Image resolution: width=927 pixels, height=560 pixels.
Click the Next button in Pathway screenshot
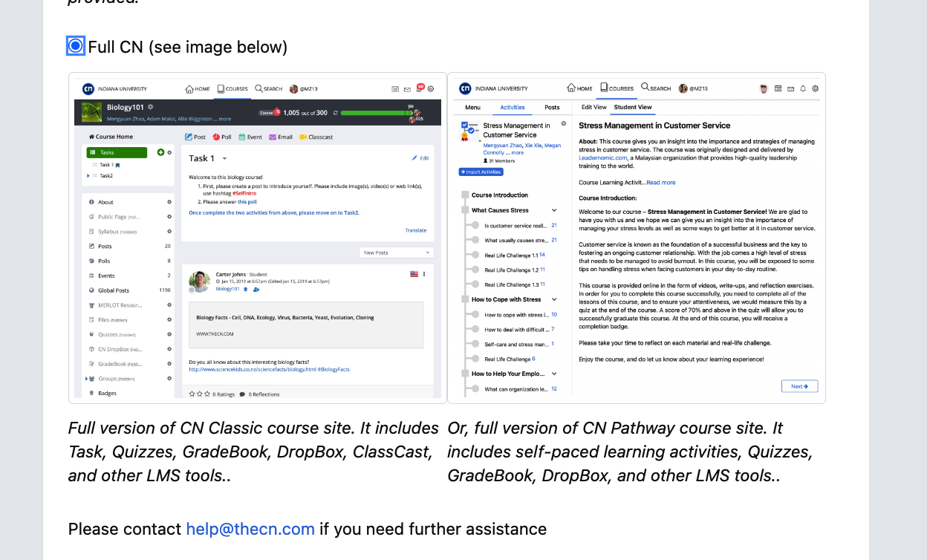(799, 386)
